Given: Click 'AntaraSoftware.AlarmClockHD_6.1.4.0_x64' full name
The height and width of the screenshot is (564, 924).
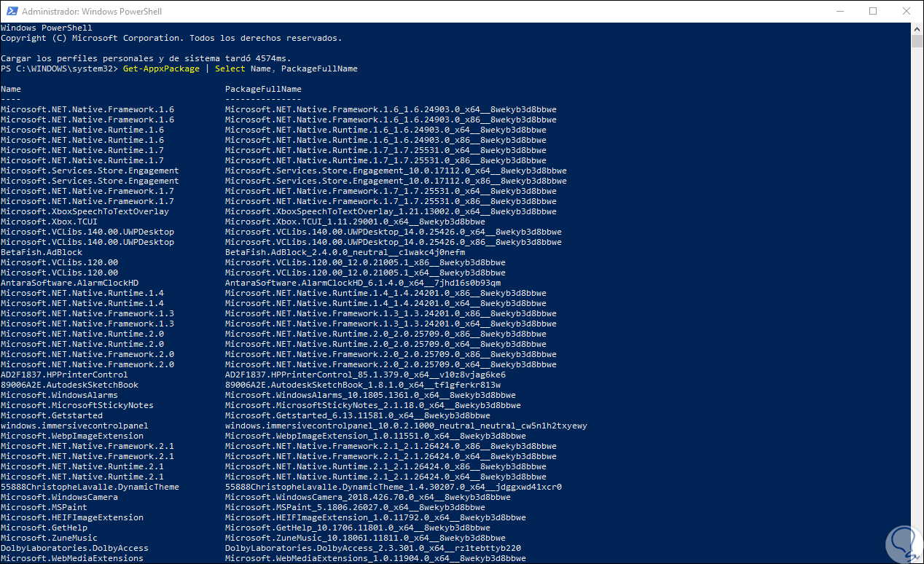Looking at the screenshot, I should [363, 283].
